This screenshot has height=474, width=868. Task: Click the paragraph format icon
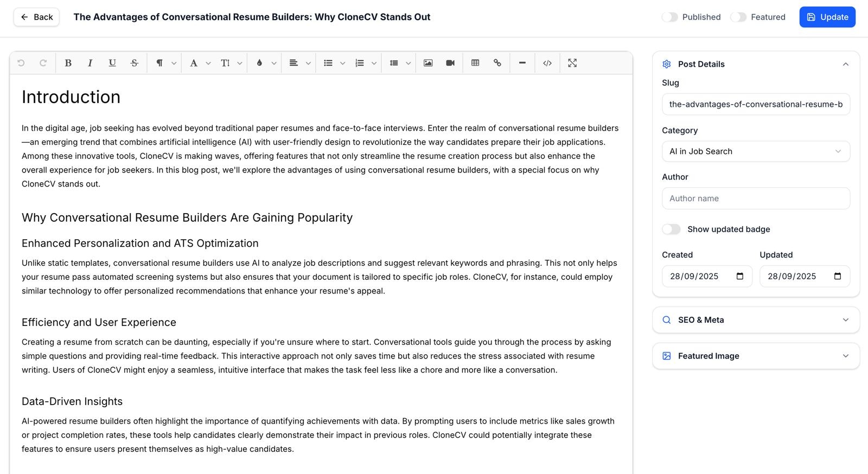click(x=159, y=63)
